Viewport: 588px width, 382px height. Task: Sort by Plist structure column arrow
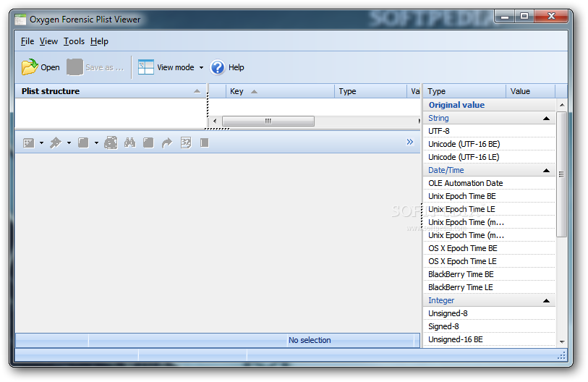(x=197, y=91)
